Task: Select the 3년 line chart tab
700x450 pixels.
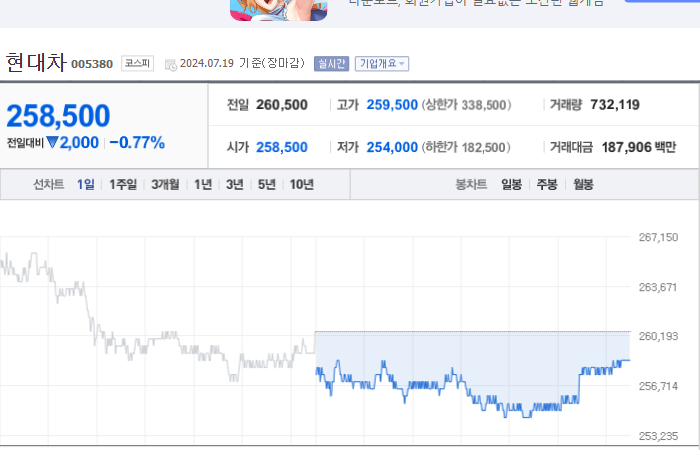Action: pyautogui.click(x=235, y=184)
